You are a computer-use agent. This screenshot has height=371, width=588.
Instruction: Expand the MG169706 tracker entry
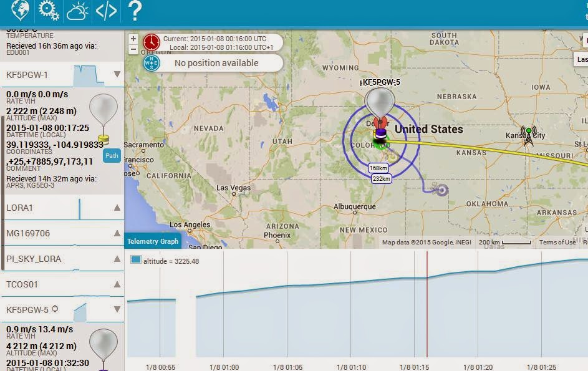(x=116, y=233)
